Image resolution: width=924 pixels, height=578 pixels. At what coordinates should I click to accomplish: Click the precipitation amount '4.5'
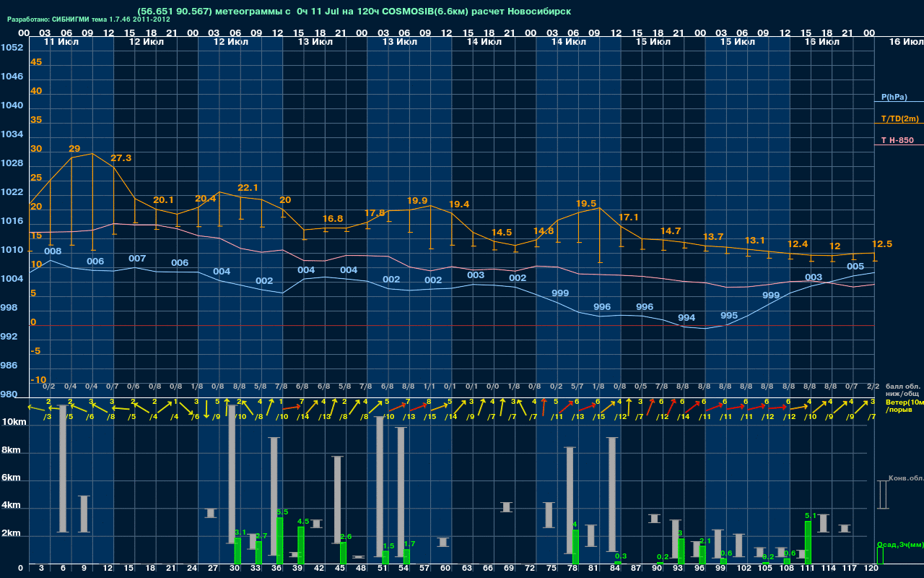tap(303, 522)
